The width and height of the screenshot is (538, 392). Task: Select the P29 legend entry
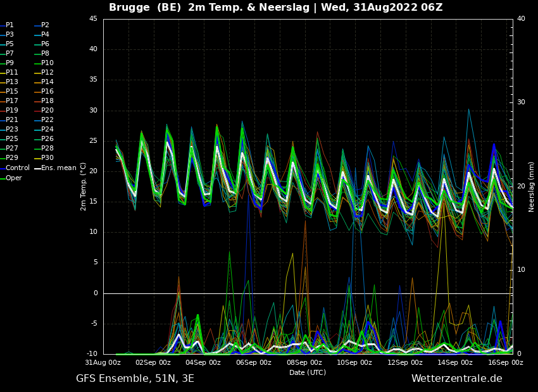coord(9,157)
